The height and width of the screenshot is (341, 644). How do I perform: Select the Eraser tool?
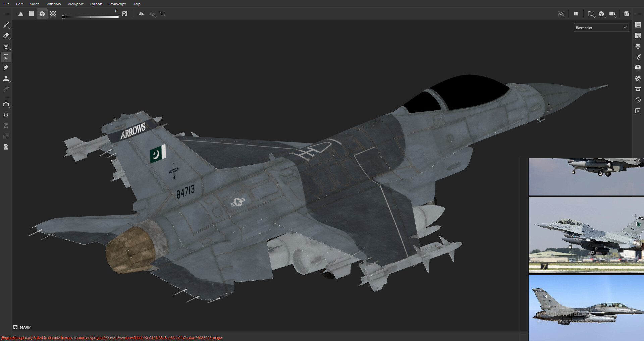point(6,36)
